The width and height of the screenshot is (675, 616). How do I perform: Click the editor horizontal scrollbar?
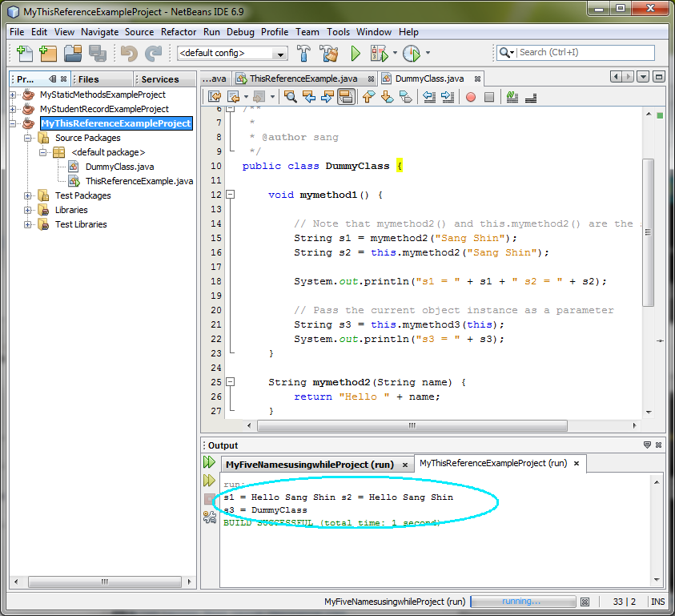[x=412, y=425]
